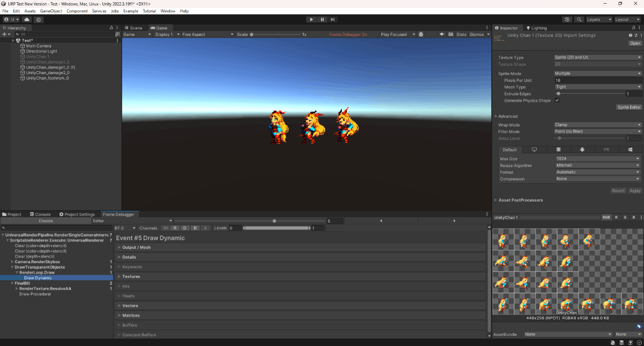The height and width of the screenshot is (346, 644).
Task: Open the Free Aspect dropdown
Action: point(207,35)
